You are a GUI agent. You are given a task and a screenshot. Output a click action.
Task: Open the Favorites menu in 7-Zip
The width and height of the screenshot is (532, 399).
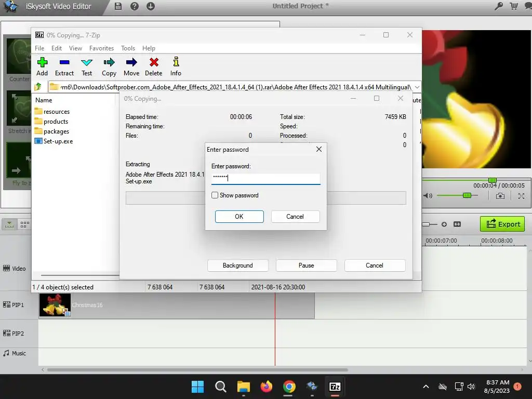pyautogui.click(x=101, y=48)
